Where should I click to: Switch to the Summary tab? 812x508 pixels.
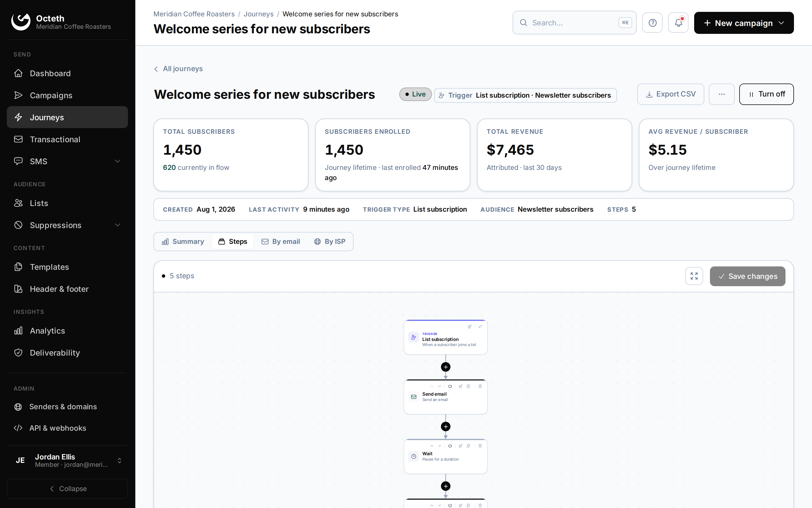183,242
